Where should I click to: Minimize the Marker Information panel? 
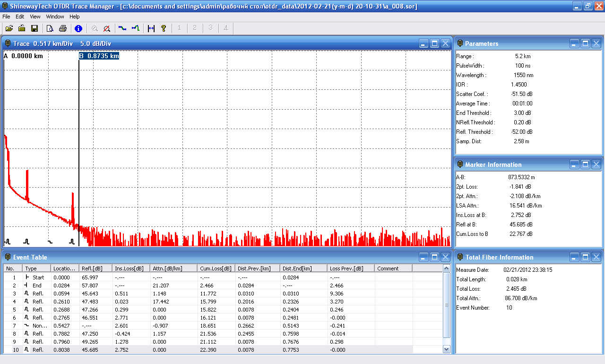574,165
